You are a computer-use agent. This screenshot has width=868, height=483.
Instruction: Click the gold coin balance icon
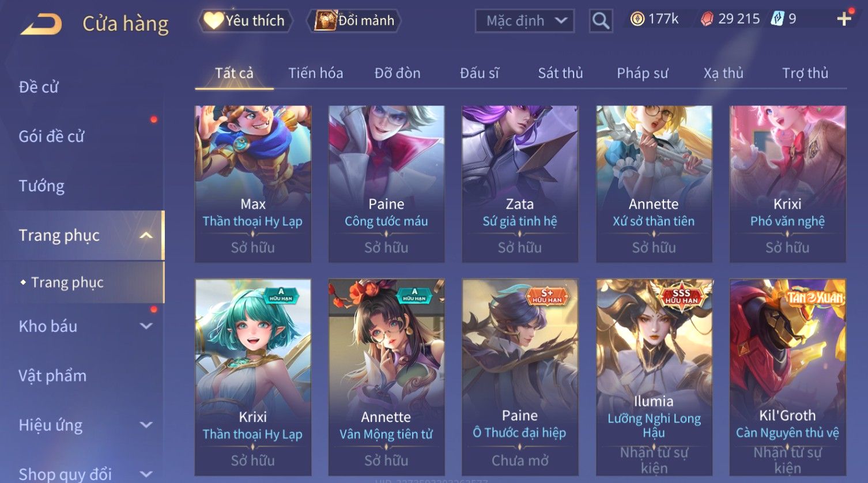637,19
